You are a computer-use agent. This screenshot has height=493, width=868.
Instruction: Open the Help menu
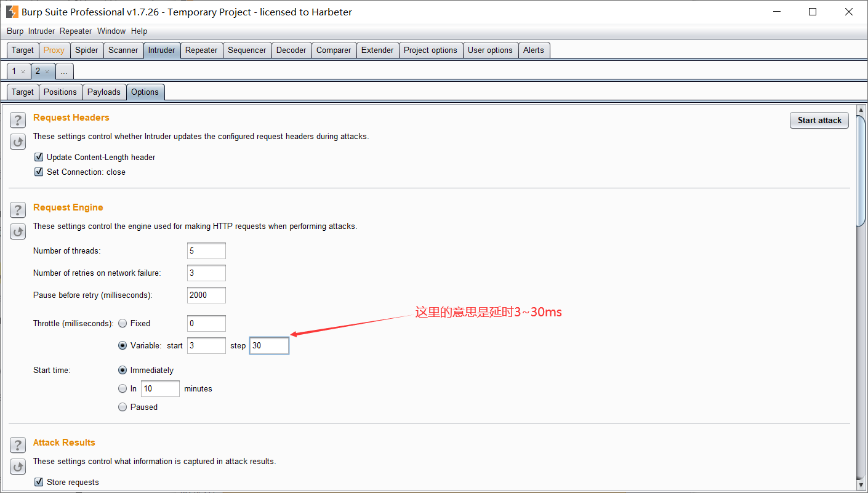pos(139,31)
